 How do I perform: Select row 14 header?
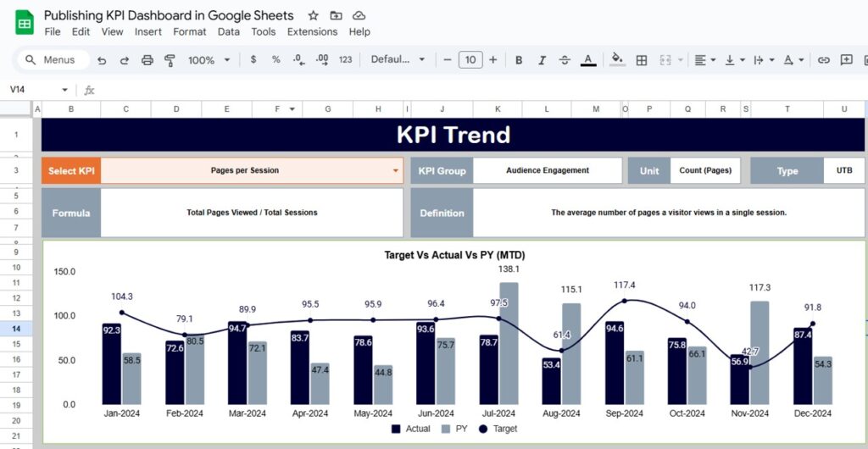tap(16, 329)
